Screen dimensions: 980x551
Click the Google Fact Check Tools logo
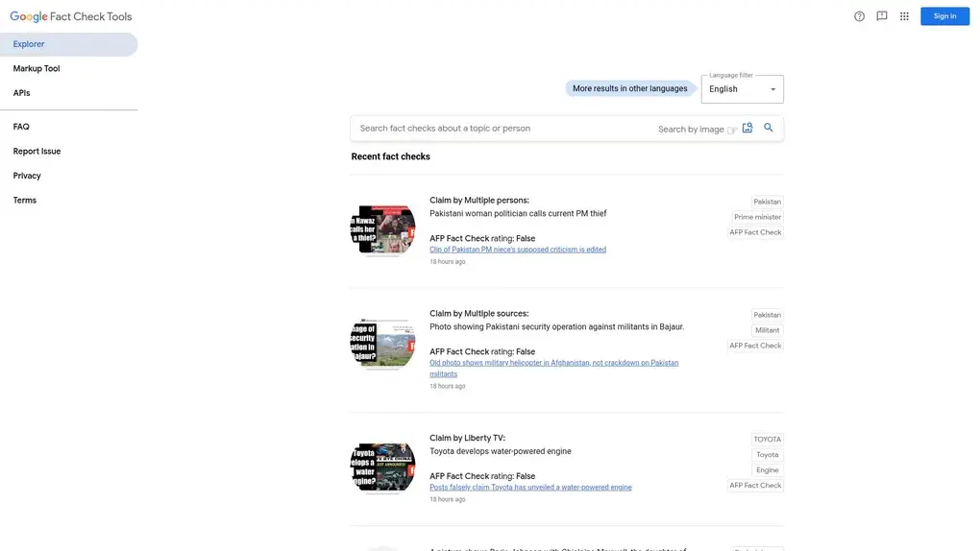point(71,17)
